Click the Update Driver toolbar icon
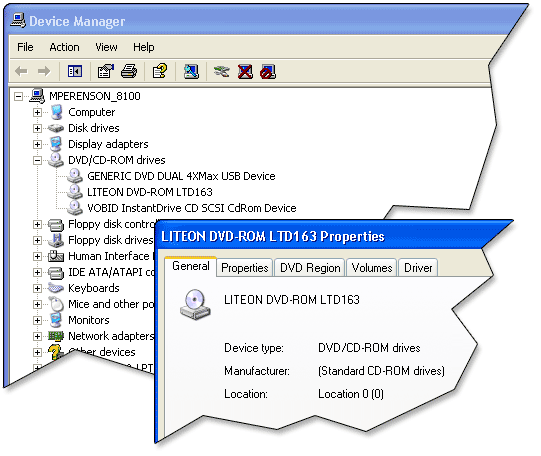The image size is (541, 456). click(221, 71)
